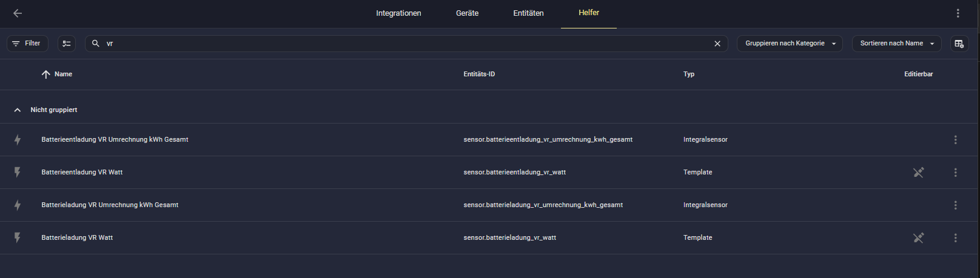Viewport: 980px width, 278px height.
Task: Open menu for Batterieladung VR Umrechnung row
Action: pyautogui.click(x=955, y=205)
